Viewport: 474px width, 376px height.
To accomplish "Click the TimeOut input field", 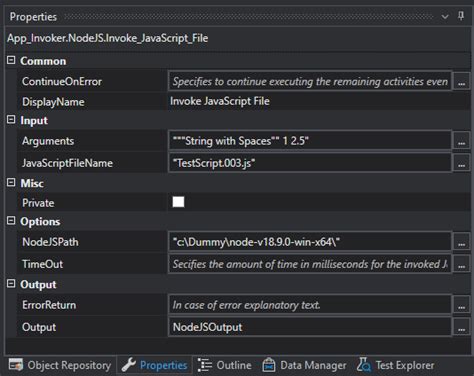I will coord(310,264).
